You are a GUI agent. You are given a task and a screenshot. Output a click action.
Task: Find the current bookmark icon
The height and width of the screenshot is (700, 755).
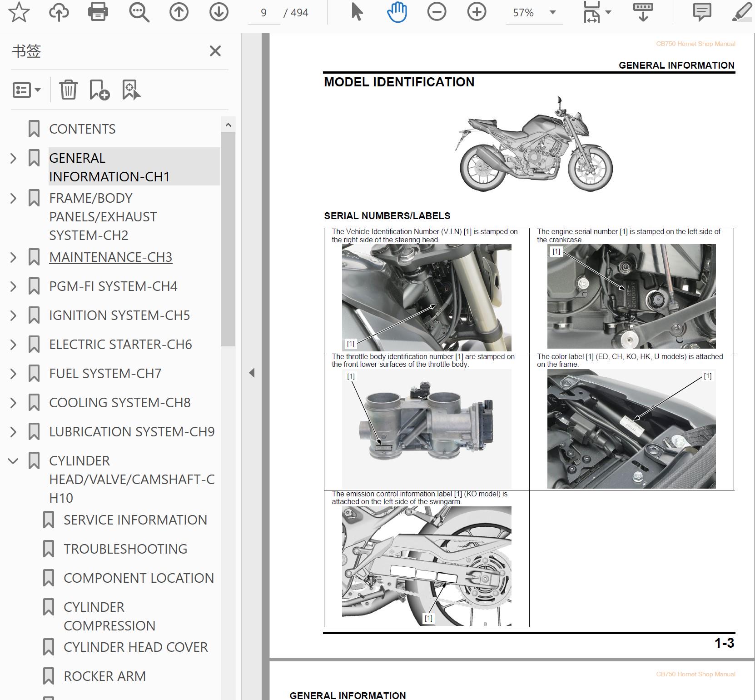point(131,90)
